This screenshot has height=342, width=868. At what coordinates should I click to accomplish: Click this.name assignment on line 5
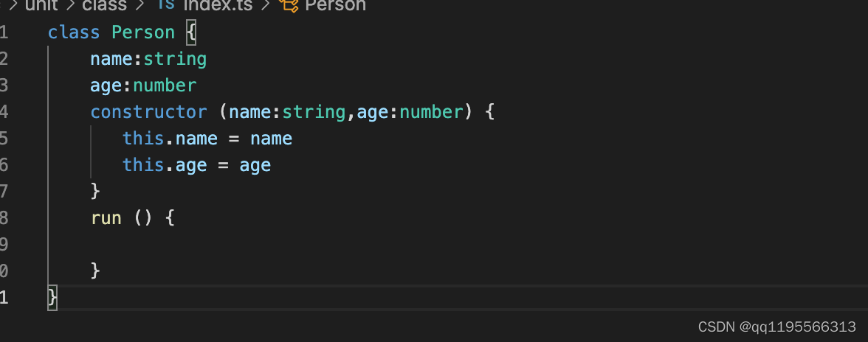tap(207, 139)
